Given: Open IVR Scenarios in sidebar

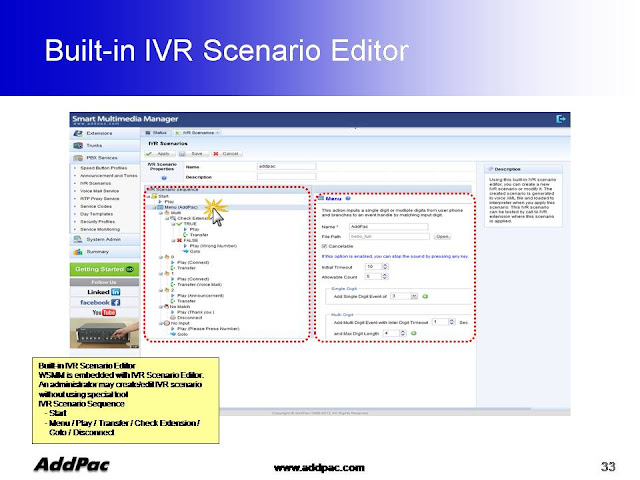Looking at the screenshot, I should pyautogui.click(x=96, y=183).
